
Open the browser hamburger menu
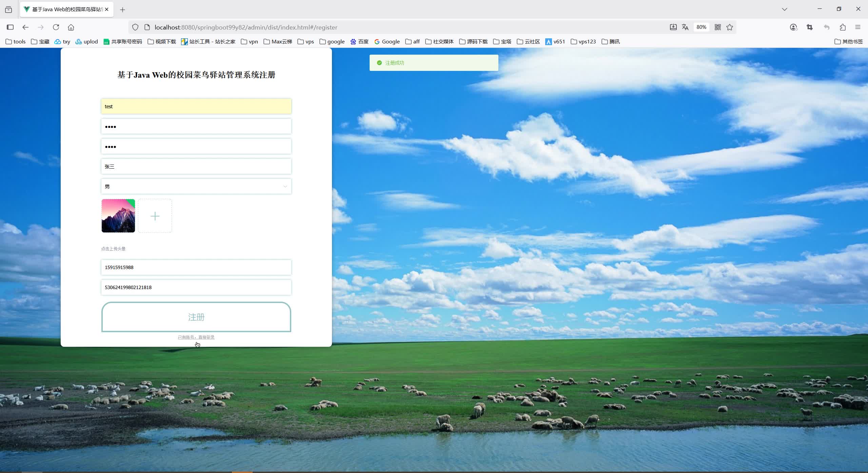[858, 27]
